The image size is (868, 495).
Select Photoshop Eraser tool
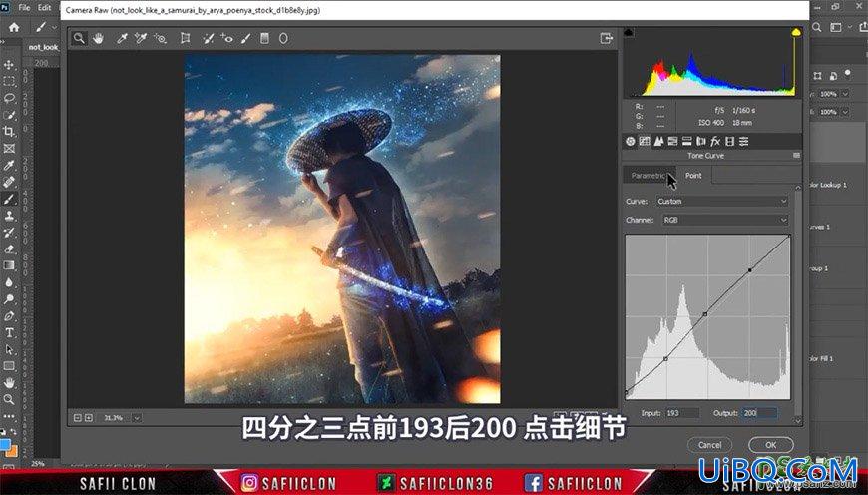coord(9,249)
